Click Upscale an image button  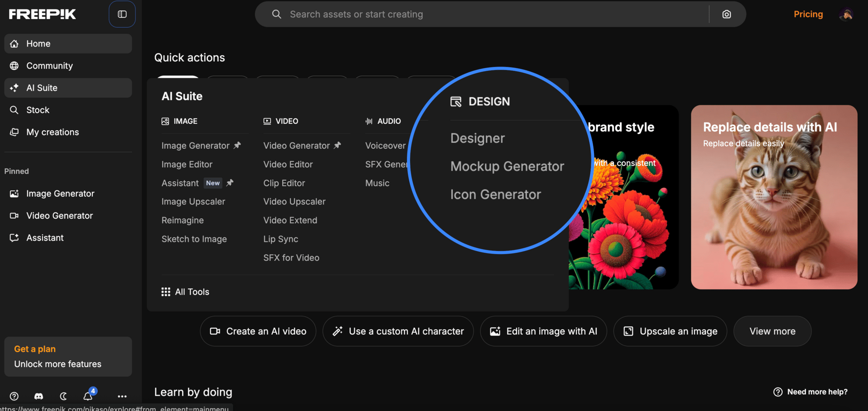tap(670, 331)
